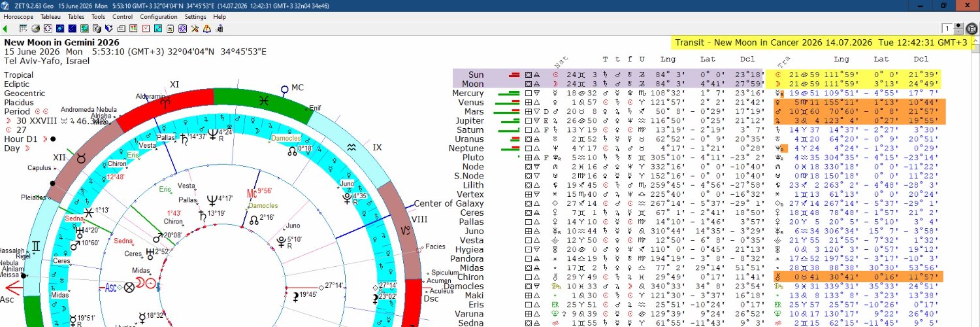Click the number field showing 1
980x327 pixels.
947,29
